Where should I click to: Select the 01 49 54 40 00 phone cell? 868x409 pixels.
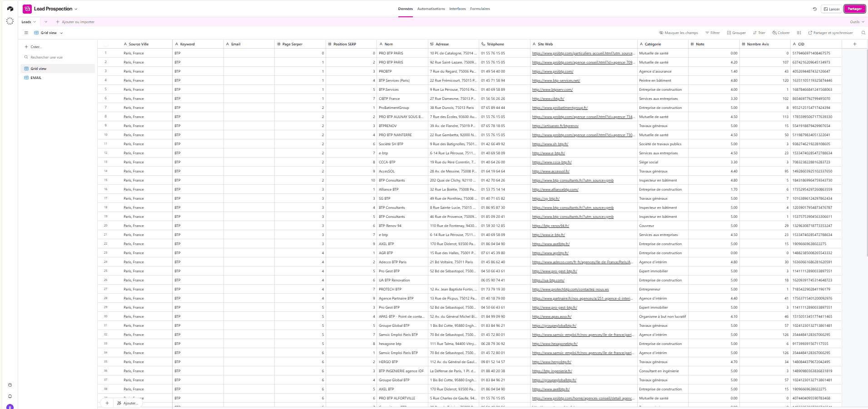click(504, 71)
